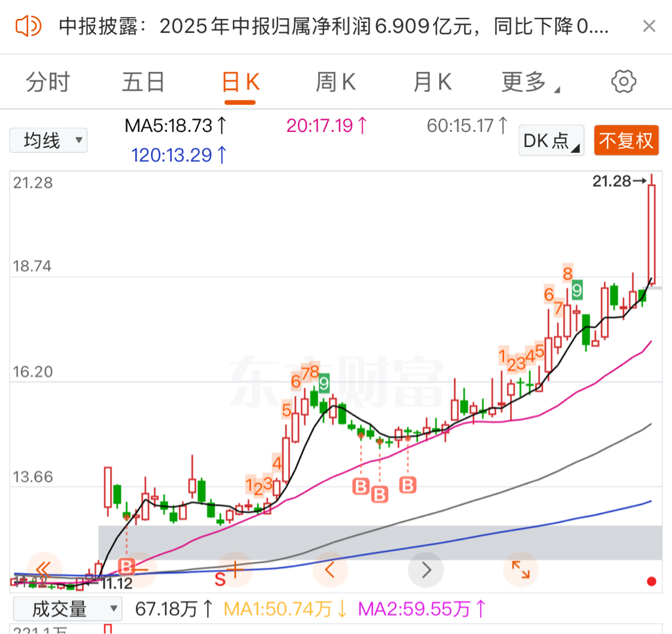Move chart left with orange chevron
This screenshot has width=672, height=634.
(x=330, y=570)
